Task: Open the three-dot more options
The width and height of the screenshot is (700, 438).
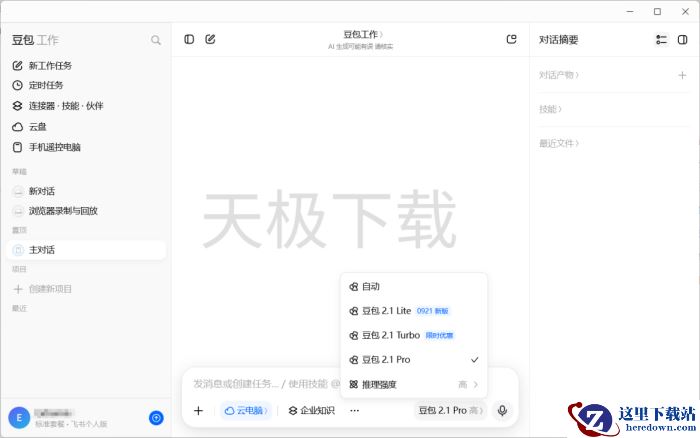Action: (354, 411)
